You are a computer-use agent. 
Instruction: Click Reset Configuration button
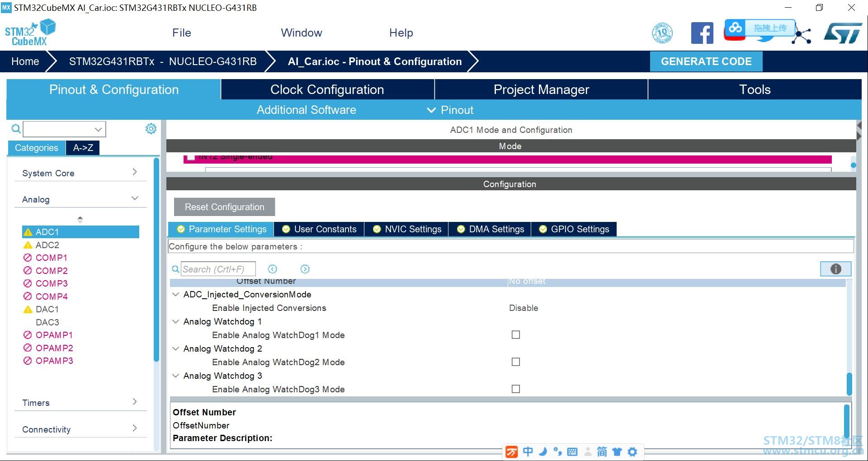coord(224,207)
